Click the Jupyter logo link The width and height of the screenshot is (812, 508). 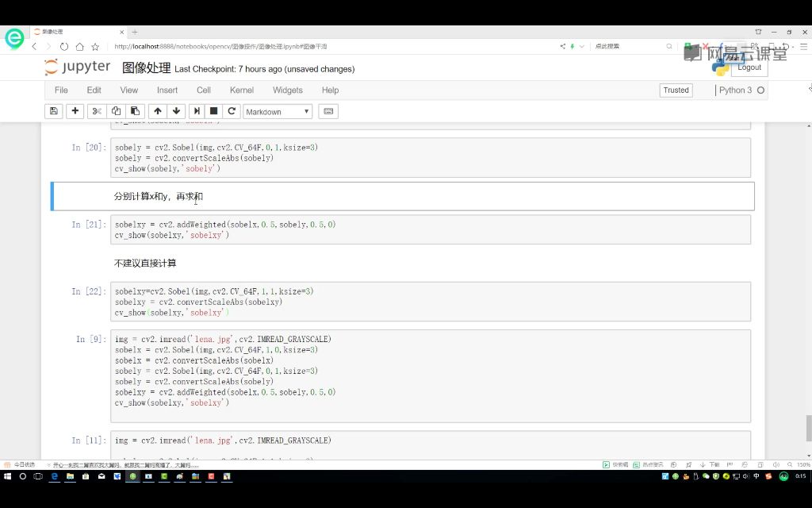(78, 67)
